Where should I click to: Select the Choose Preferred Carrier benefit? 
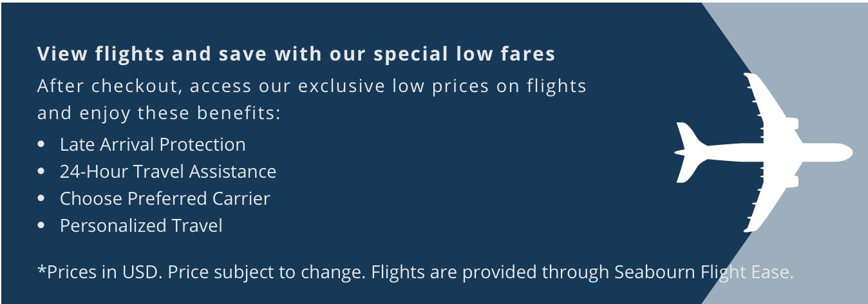click(165, 199)
